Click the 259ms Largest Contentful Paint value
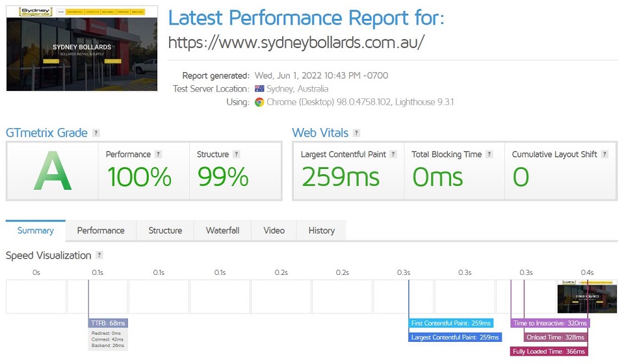624x364 pixels. point(341,177)
